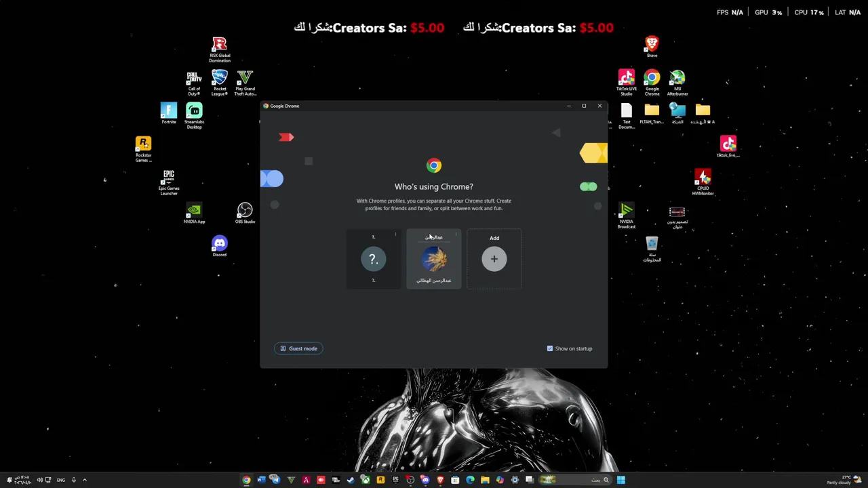Select the Text Document file on the desktop

pos(626,116)
